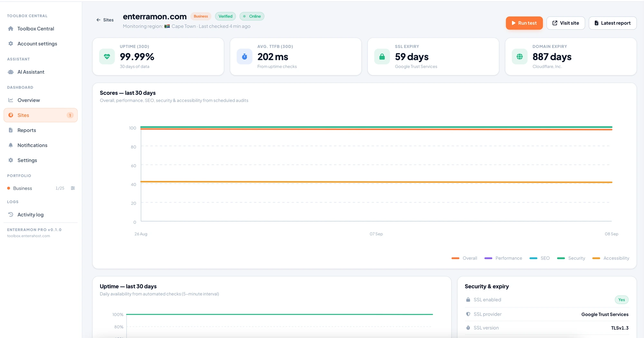Go back to Sites list

[x=105, y=20]
